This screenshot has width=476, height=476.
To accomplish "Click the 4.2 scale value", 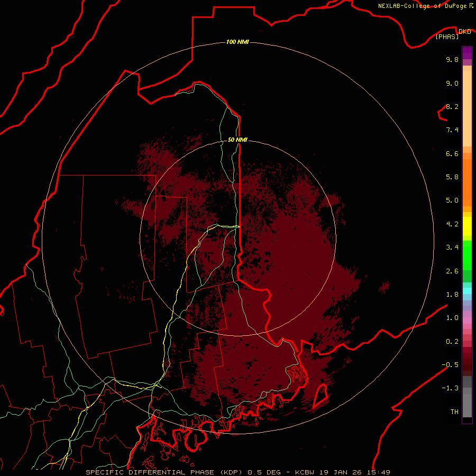I will [x=452, y=224].
